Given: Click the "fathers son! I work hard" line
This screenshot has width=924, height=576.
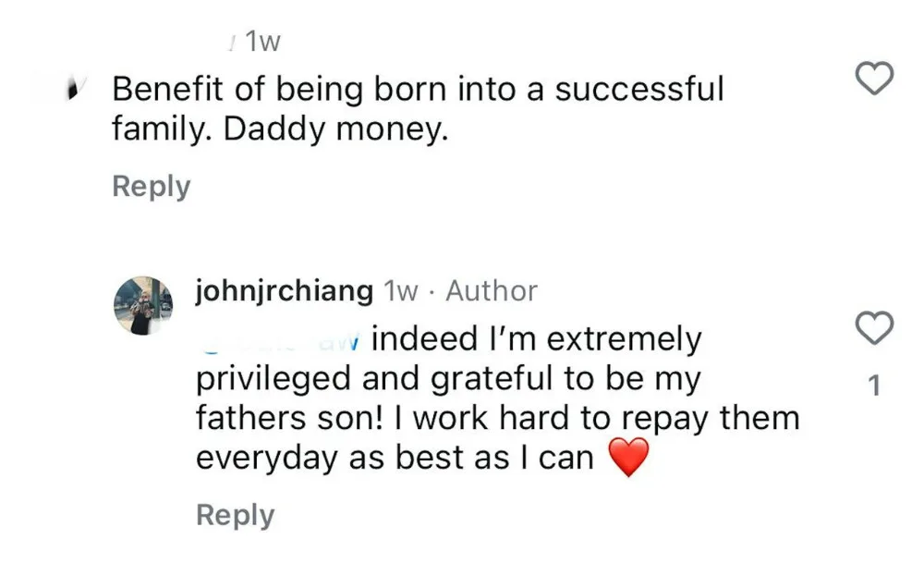Looking at the screenshot, I should [x=497, y=418].
